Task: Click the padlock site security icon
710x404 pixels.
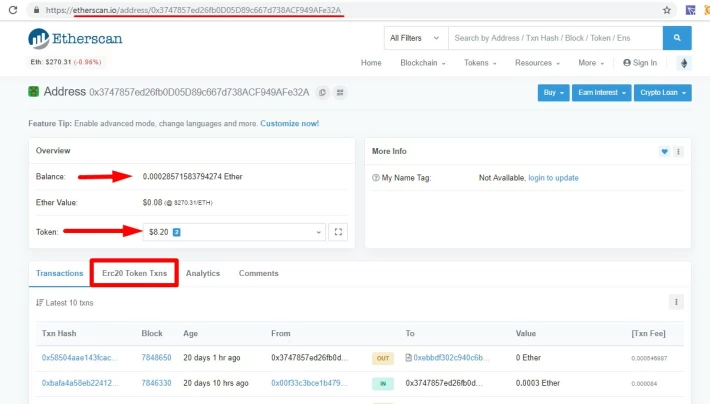Action: pyautogui.click(x=36, y=10)
